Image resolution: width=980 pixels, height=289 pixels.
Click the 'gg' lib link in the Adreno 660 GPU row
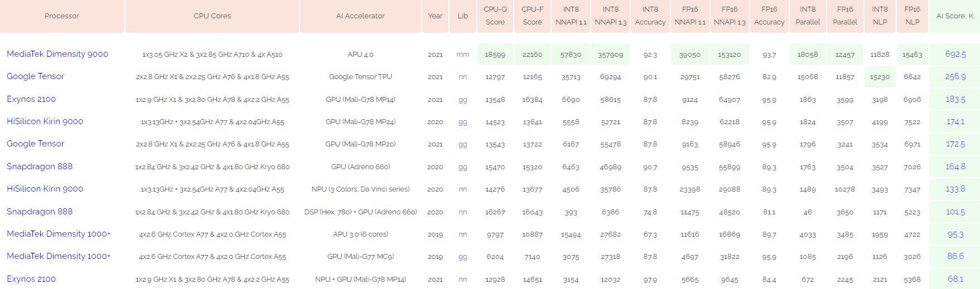pyautogui.click(x=463, y=167)
